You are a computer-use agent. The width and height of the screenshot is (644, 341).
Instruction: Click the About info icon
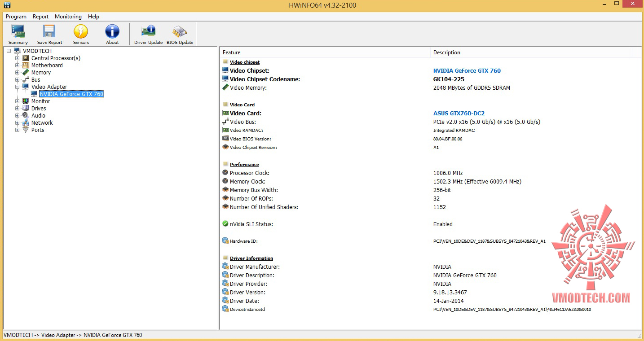112,31
